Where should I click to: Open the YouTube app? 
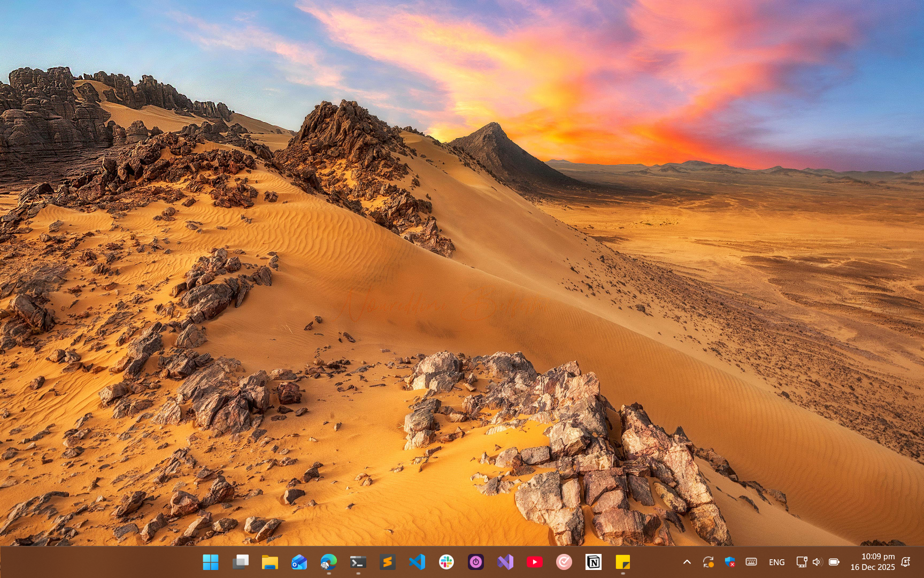(x=535, y=562)
